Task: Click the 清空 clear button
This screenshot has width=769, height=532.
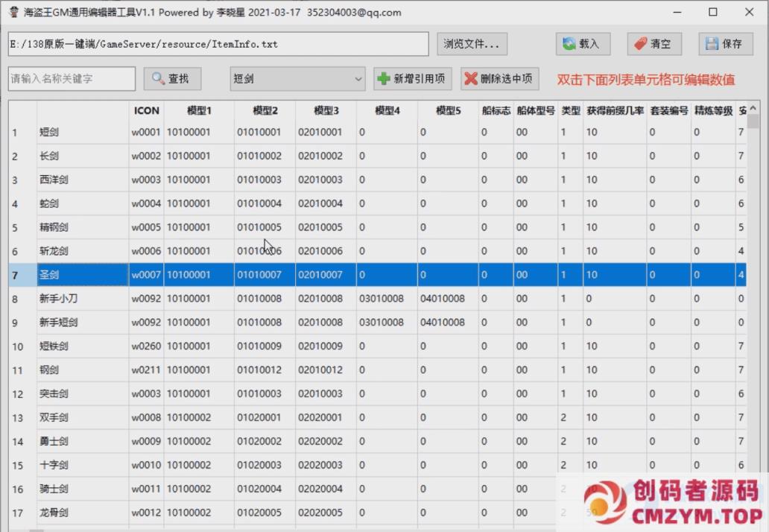Action: tap(654, 44)
